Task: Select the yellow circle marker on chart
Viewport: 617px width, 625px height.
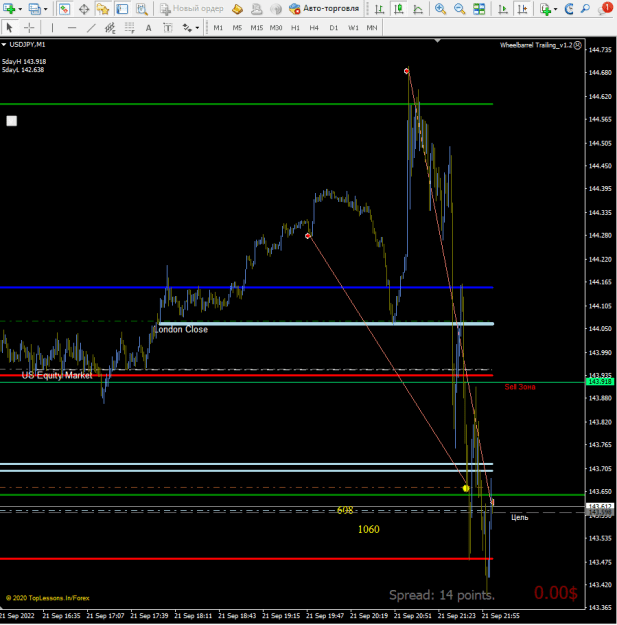Action: pyautogui.click(x=466, y=488)
